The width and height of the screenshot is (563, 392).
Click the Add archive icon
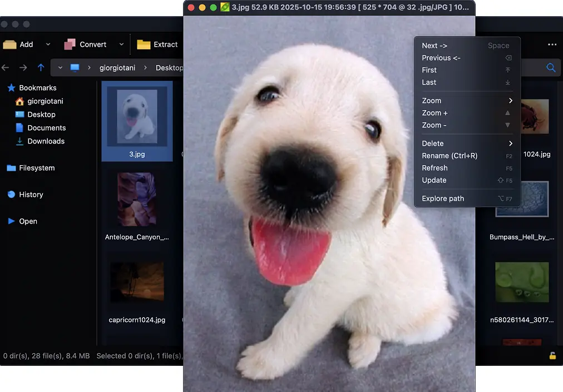pos(9,44)
